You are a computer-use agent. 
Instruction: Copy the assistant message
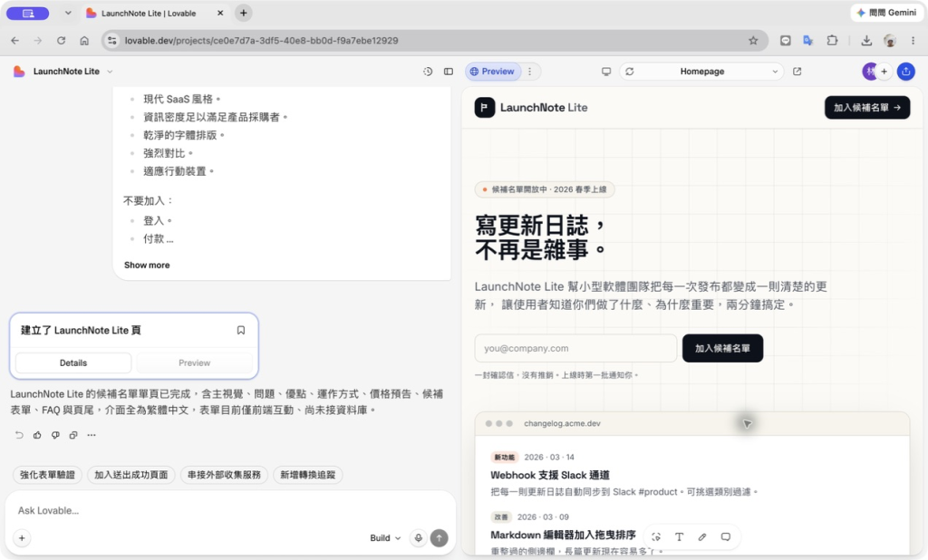[x=73, y=435]
